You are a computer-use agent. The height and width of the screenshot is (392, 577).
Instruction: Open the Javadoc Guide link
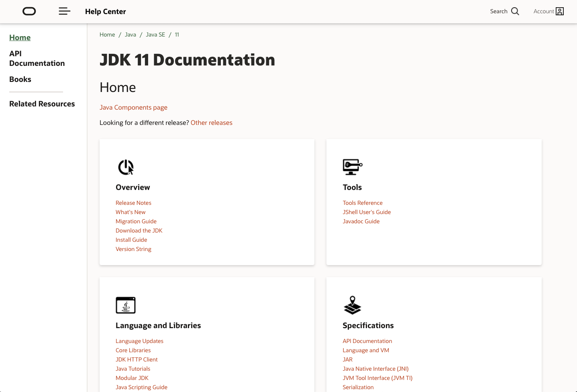pyautogui.click(x=361, y=221)
